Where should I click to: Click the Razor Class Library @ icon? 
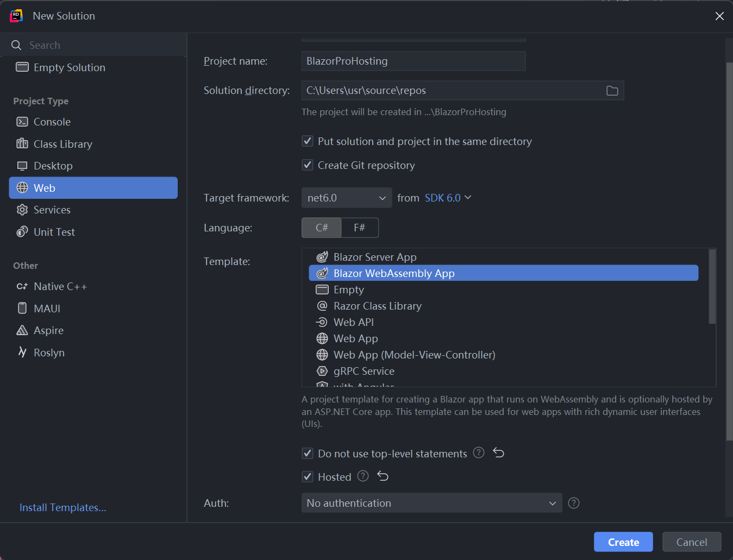coord(322,306)
